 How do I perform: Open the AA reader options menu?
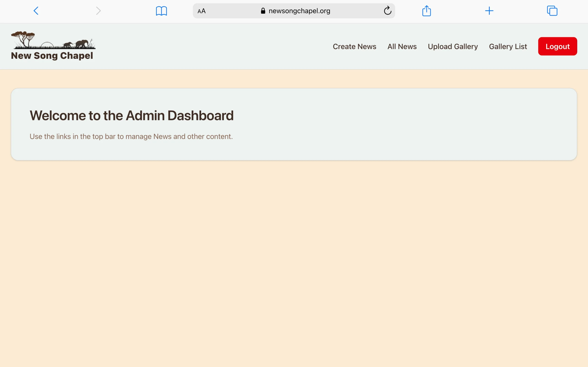coord(201,11)
